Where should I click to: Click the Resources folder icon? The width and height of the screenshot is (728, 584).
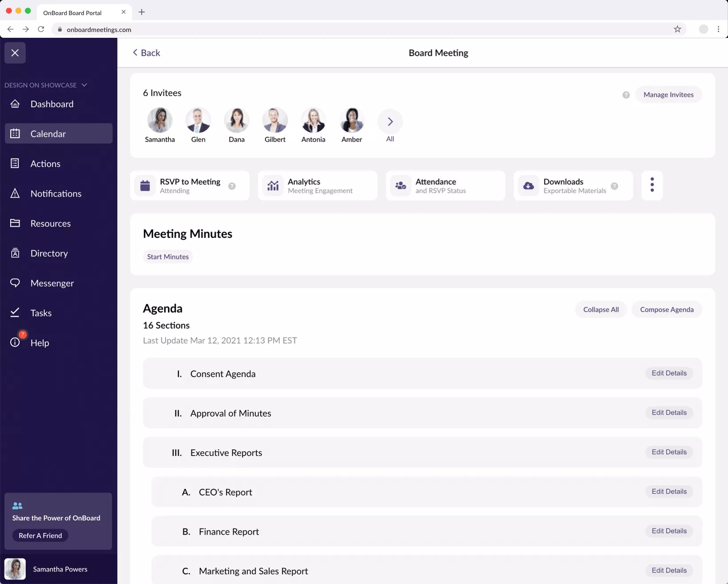[15, 223]
